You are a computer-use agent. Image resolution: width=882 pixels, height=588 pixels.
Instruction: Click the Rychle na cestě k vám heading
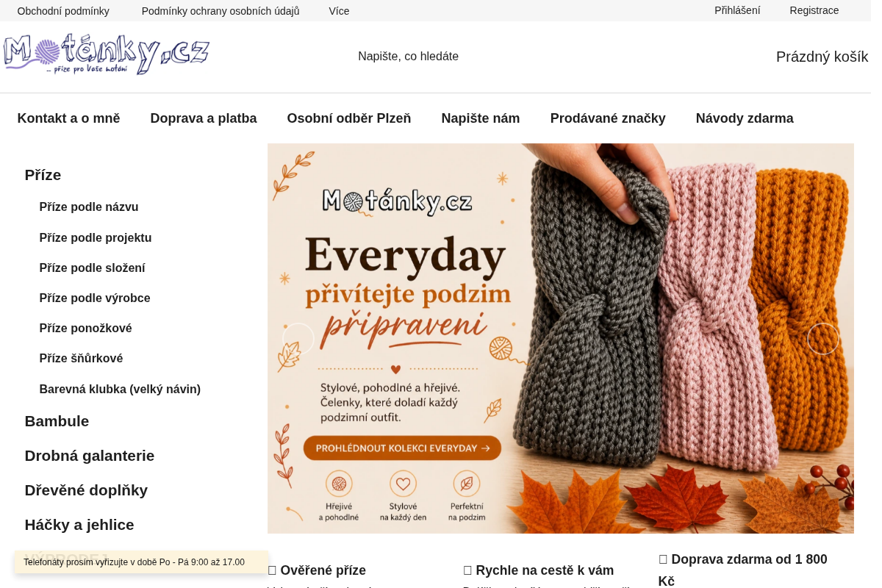539,570
